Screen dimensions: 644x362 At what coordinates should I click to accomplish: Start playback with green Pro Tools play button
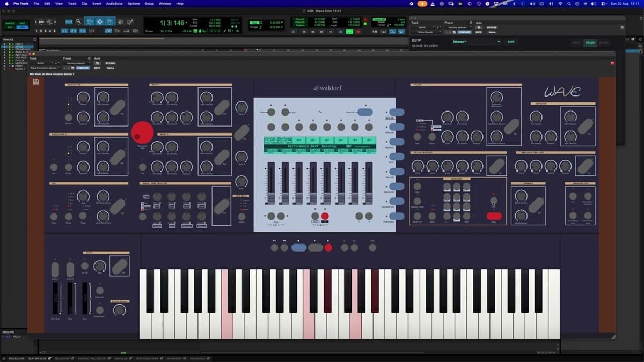(349, 32)
